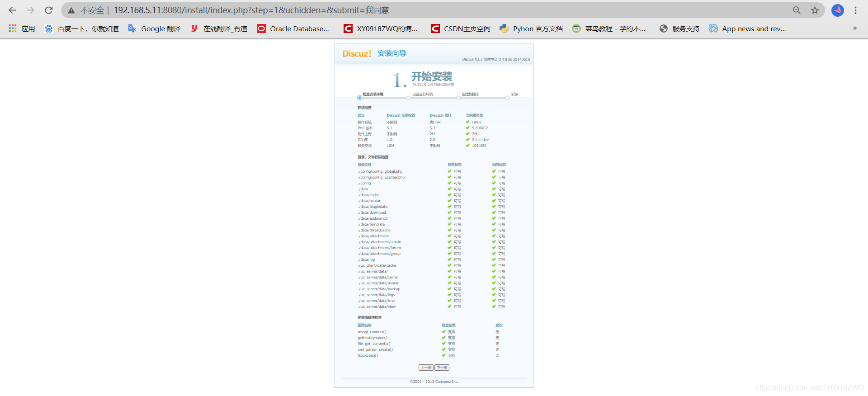This screenshot has width=868, height=396.
Task: Open the 菜鸟教程 bookmark
Action: pyautogui.click(x=609, y=28)
